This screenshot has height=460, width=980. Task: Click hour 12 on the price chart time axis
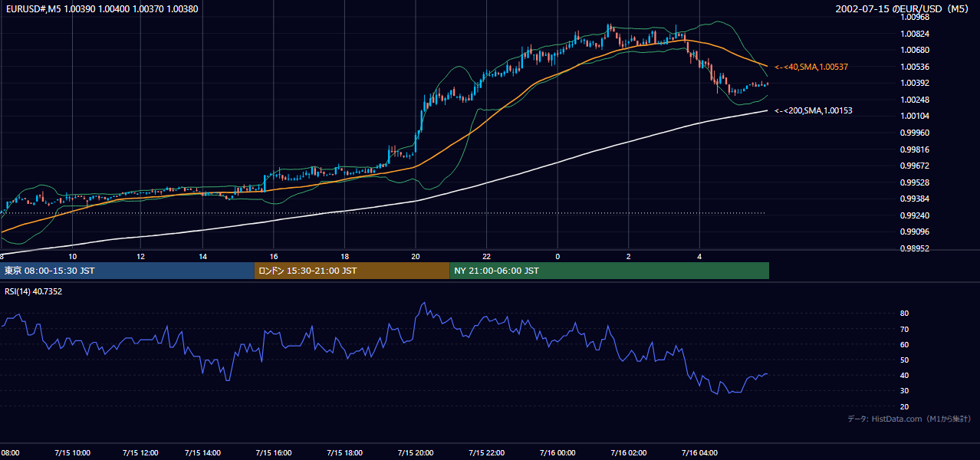pyautogui.click(x=140, y=256)
